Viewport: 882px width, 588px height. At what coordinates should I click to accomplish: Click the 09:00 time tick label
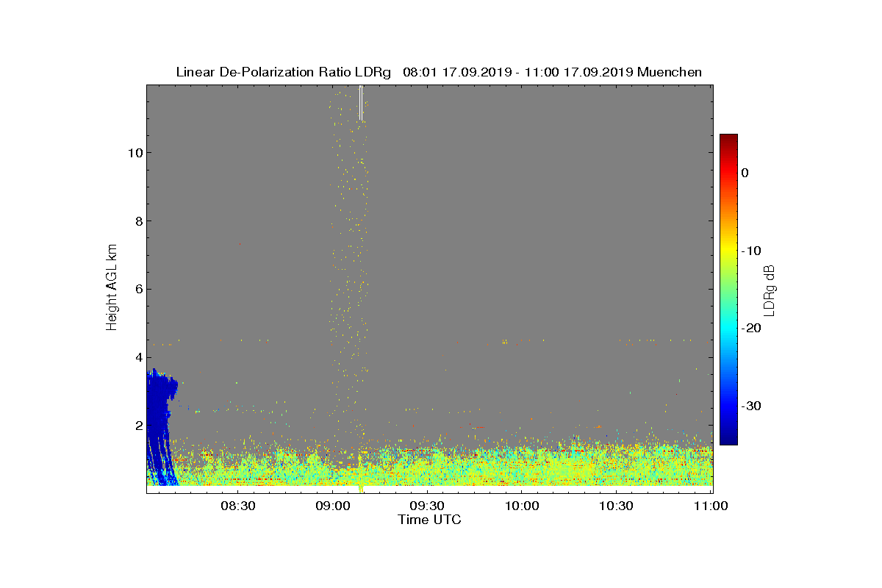(332, 506)
